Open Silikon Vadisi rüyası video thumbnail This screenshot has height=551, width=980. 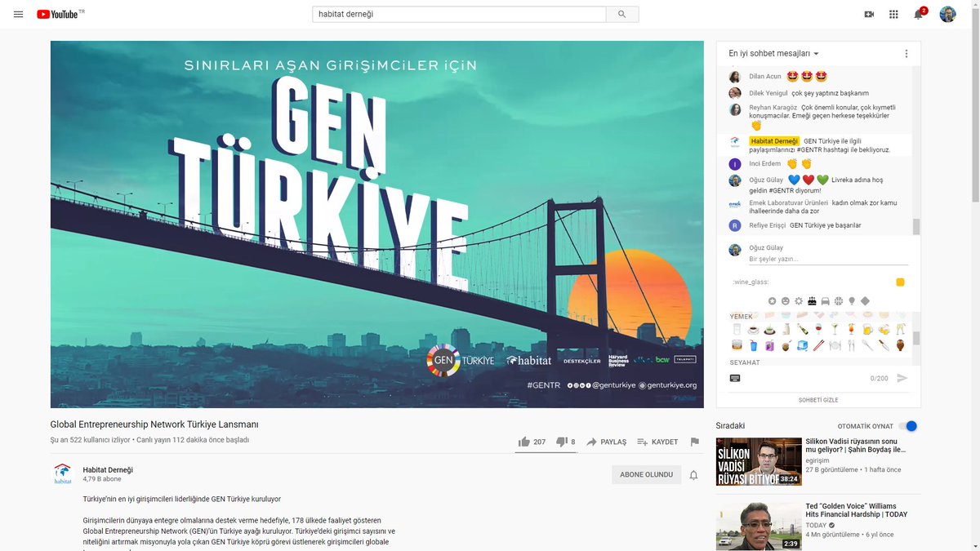[759, 462]
